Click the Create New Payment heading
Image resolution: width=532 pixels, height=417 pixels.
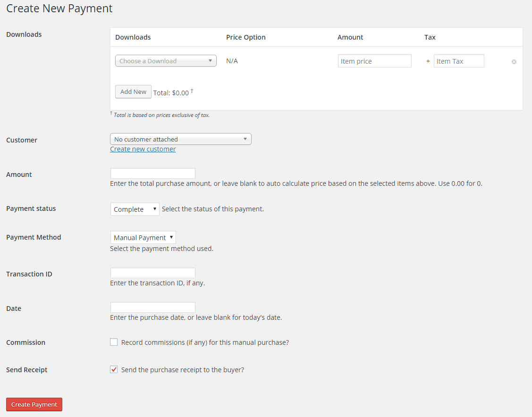click(x=59, y=8)
